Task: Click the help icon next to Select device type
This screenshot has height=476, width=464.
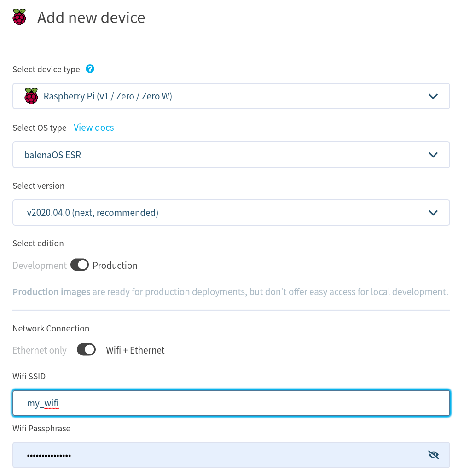Action: [90, 69]
